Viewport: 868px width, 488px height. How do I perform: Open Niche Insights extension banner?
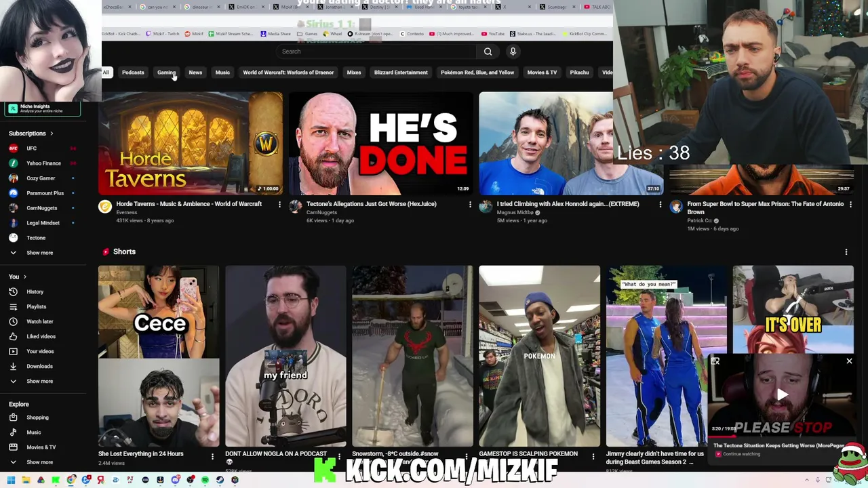(x=42, y=108)
